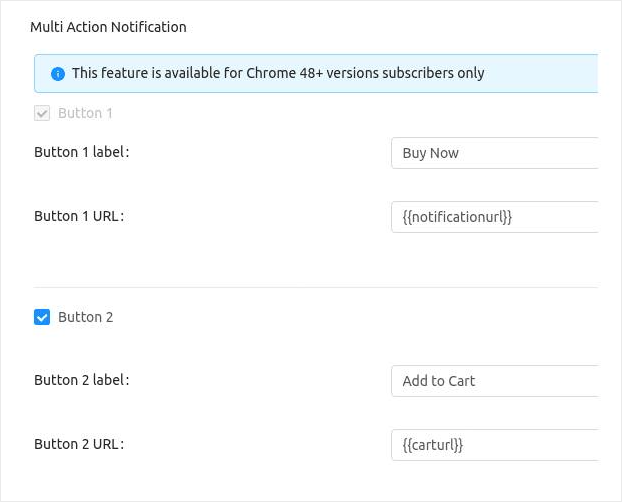Click the Button 2 URL field with {{carturl}}
The image size is (622, 502).
[x=495, y=445]
